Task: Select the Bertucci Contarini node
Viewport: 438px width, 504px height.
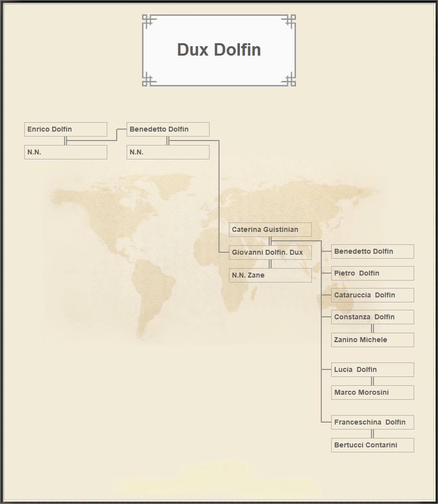Action: point(372,445)
